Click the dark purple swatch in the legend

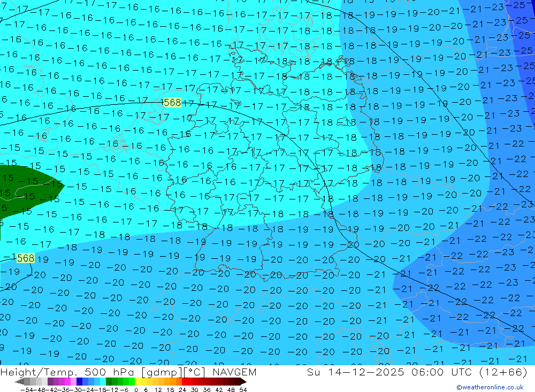[50, 382]
